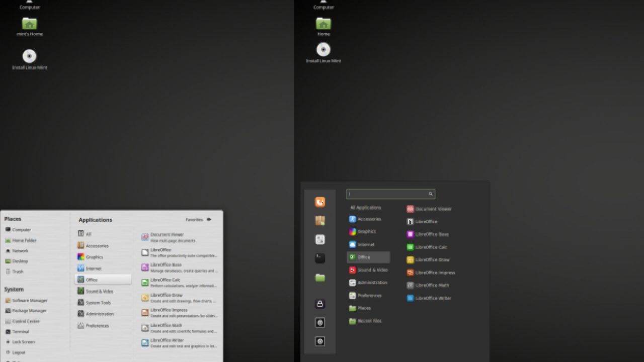644x362 pixels.
Task: Open Desktop in light menu Places
Action: [x=17, y=261]
